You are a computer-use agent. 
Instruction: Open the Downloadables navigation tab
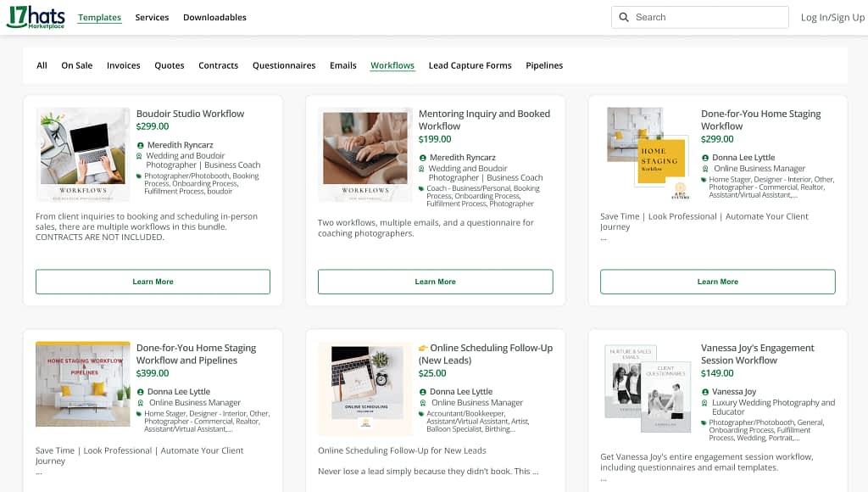click(x=214, y=17)
